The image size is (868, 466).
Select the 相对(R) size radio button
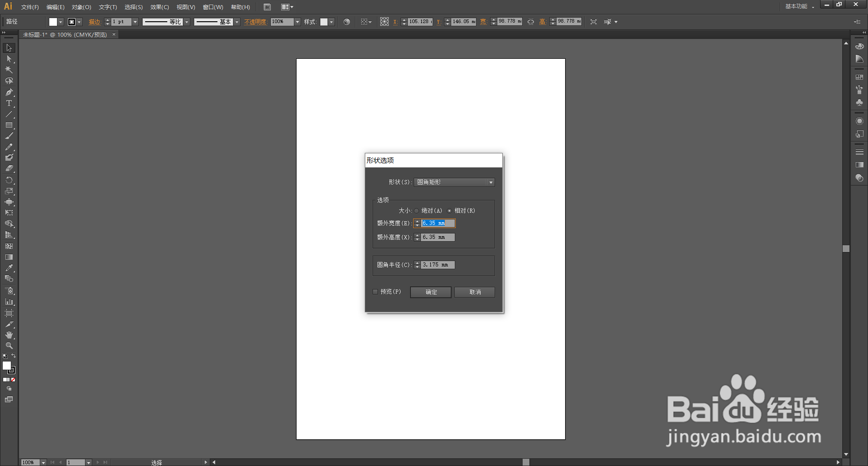pyautogui.click(x=449, y=211)
